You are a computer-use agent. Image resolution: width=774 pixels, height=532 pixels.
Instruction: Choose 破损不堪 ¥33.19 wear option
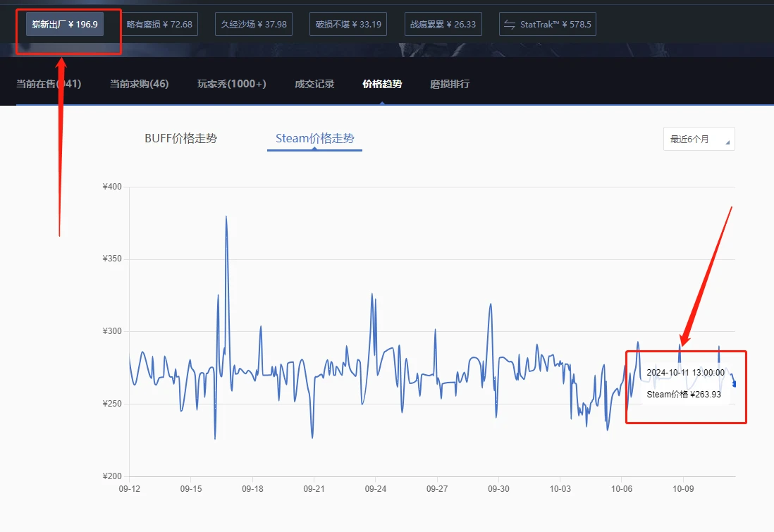[348, 24]
